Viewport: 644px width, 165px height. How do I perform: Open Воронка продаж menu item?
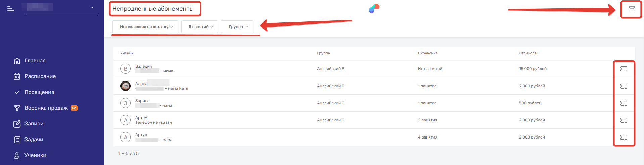click(46, 108)
